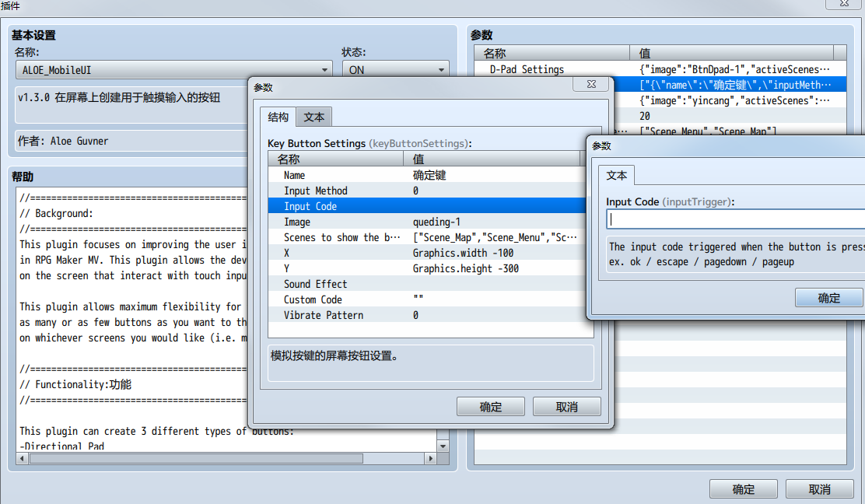
Task: Switch to the 文本 tab in Key Button Settings
Action: click(x=314, y=117)
